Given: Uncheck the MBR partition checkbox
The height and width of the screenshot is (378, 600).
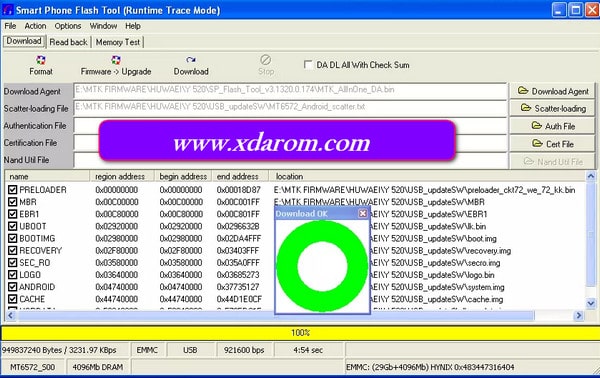Looking at the screenshot, I should (x=13, y=202).
